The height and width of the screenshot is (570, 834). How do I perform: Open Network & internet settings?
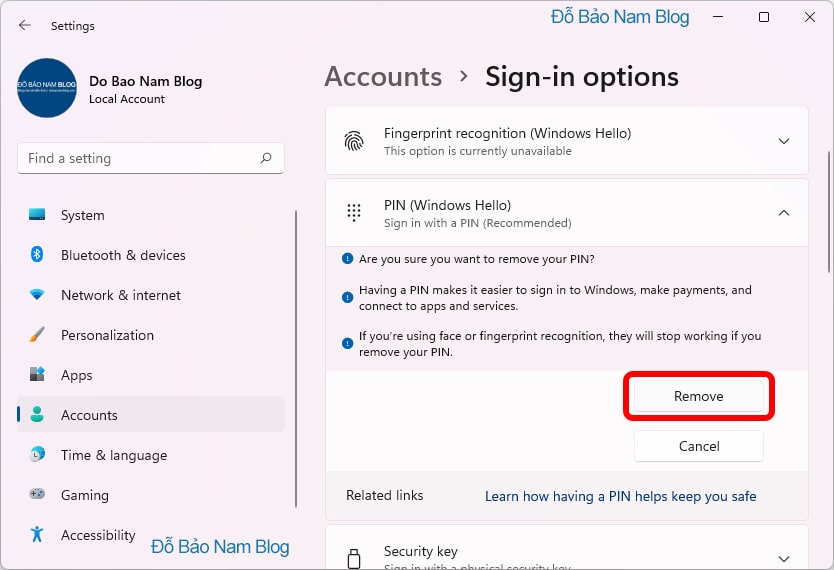click(x=151, y=295)
